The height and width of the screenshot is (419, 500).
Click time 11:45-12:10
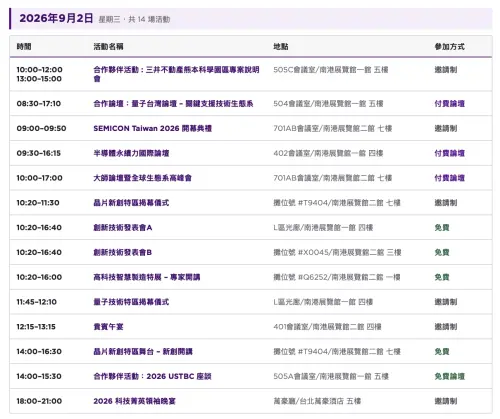click(37, 302)
